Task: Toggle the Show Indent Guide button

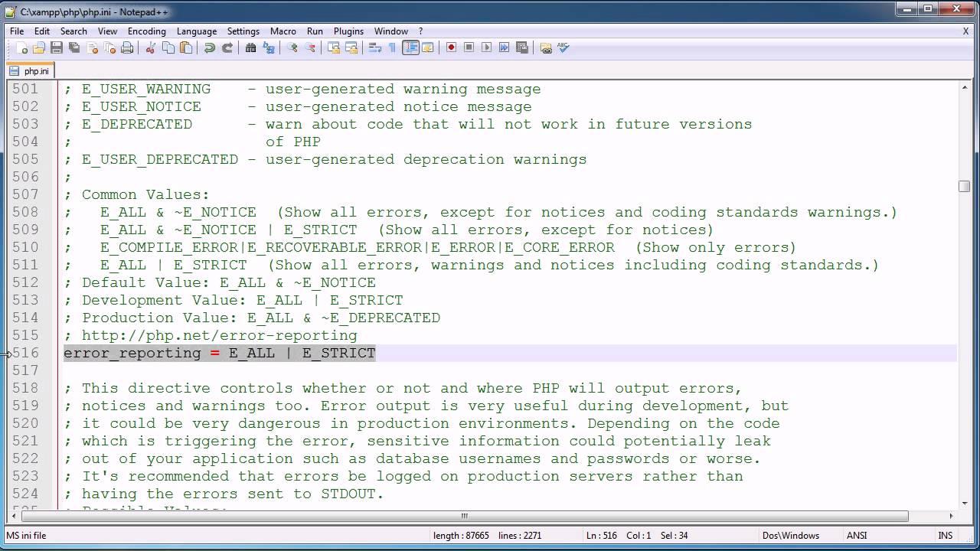Action: click(x=410, y=47)
